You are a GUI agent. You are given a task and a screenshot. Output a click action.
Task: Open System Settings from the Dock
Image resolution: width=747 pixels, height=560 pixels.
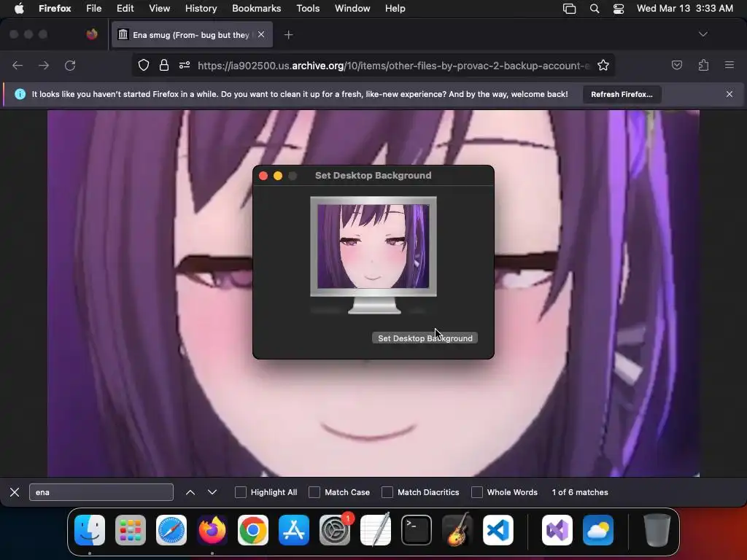coord(335,530)
